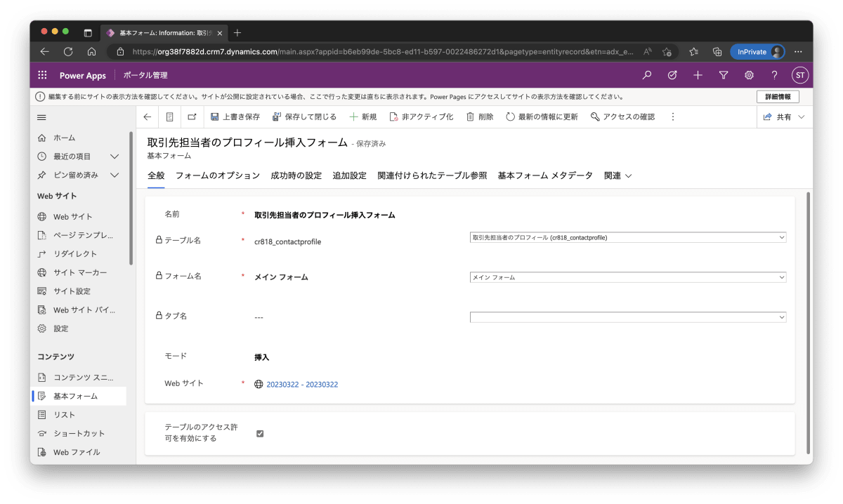The width and height of the screenshot is (843, 504).
Task: Click the 上書き保存 save button
Action: point(234,117)
